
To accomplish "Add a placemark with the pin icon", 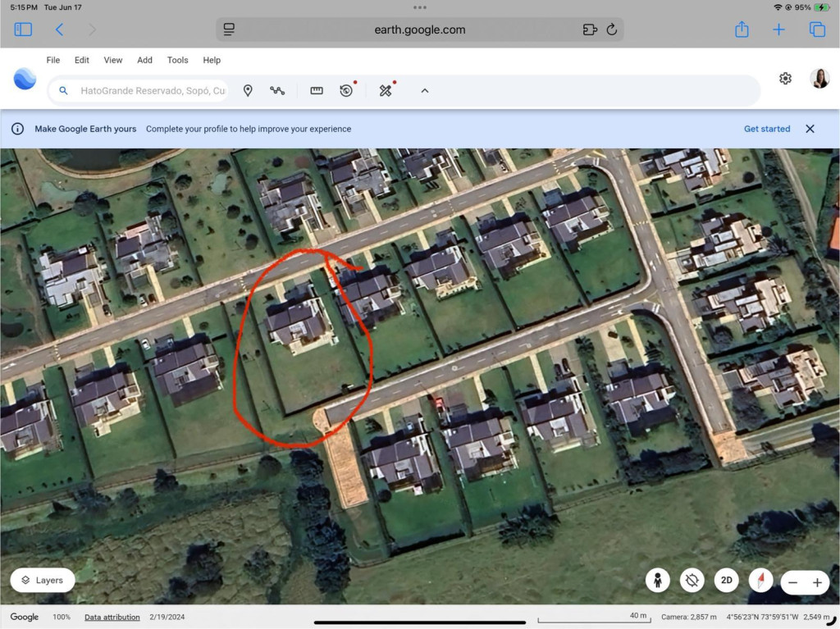I will tap(248, 90).
